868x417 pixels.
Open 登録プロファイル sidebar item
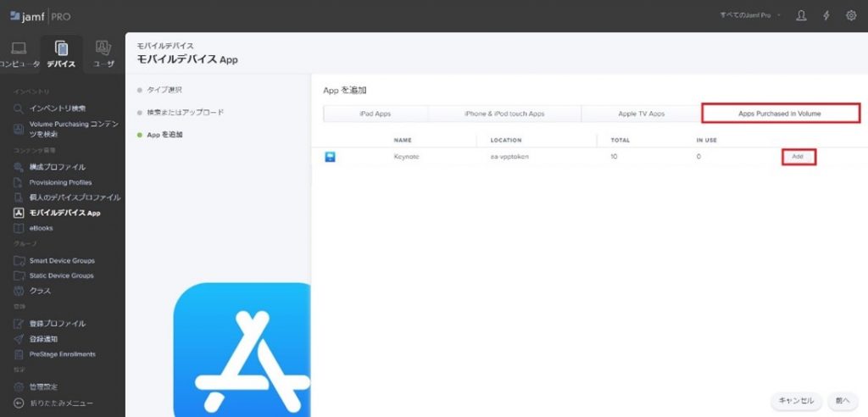tap(58, 324)
